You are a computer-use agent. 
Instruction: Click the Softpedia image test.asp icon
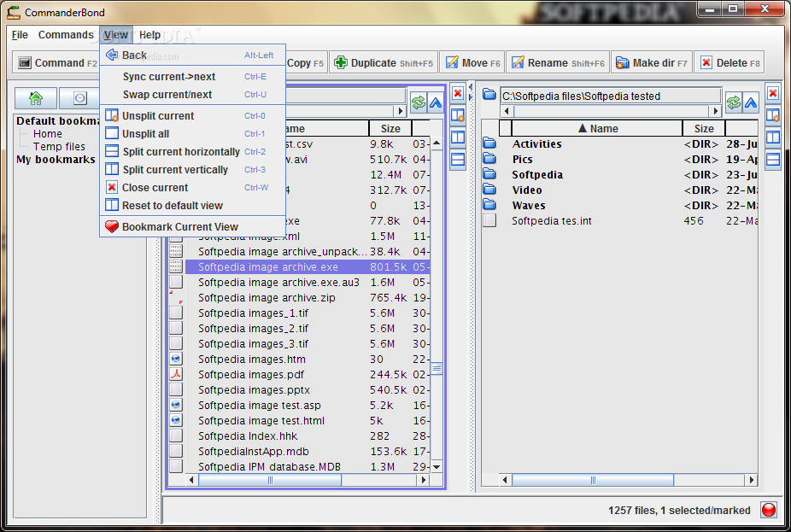176,405
